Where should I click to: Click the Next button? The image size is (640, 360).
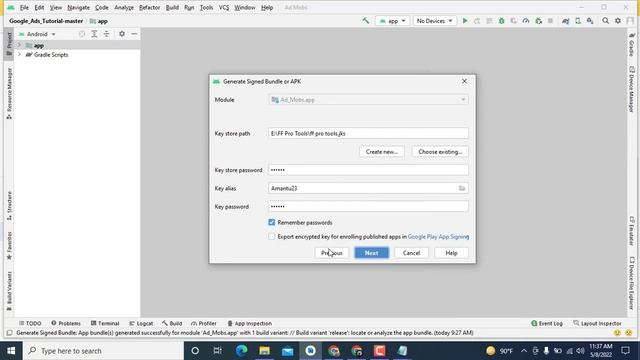tap(371, 253)
